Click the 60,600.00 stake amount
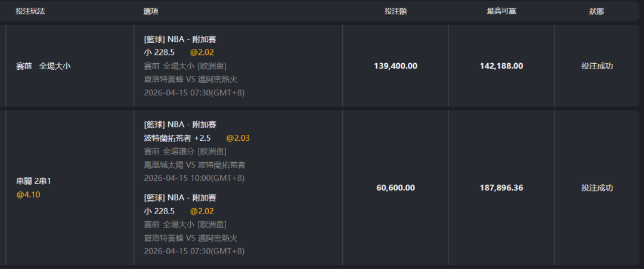Screen dimensions: 644x269 click(x=395, y=188)
